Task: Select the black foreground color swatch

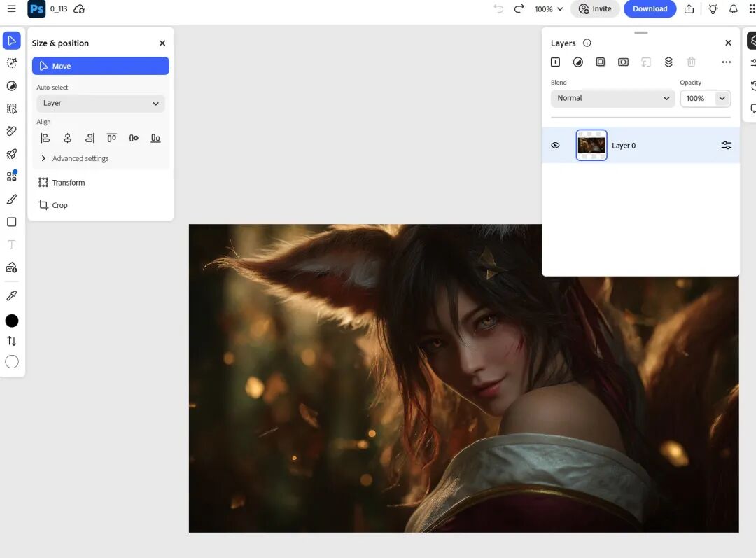Action: [11, 321]
